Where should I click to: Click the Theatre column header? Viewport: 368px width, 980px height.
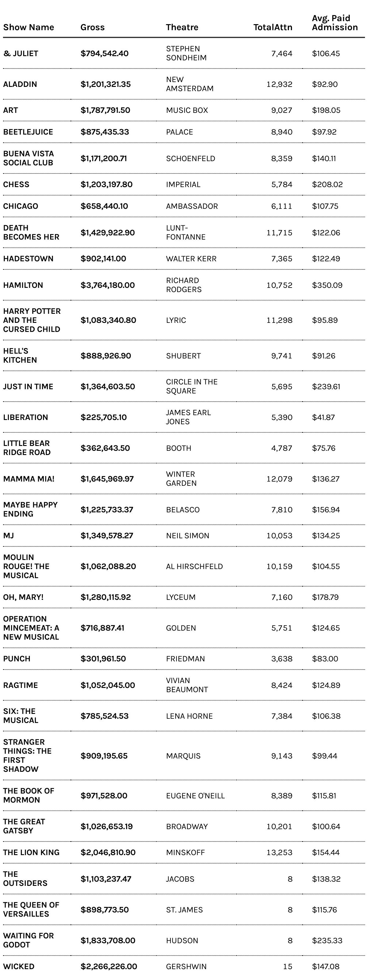coord(182,27)
